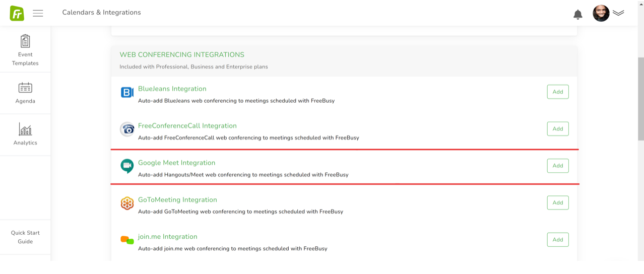Click the Event Templates clipboard icon
The width and height of the screenshot is (644, 274).
25,41
